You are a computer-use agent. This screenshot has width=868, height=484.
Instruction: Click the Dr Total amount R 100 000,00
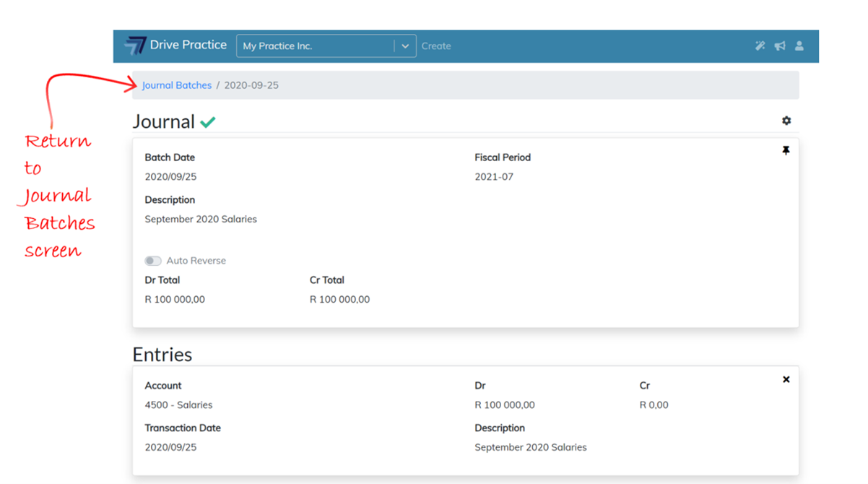[175, 299]
